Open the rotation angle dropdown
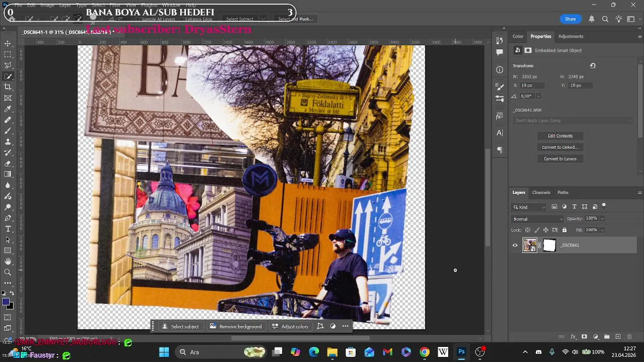The width and height of the screenshot is (644, 362). coord(538,96)
